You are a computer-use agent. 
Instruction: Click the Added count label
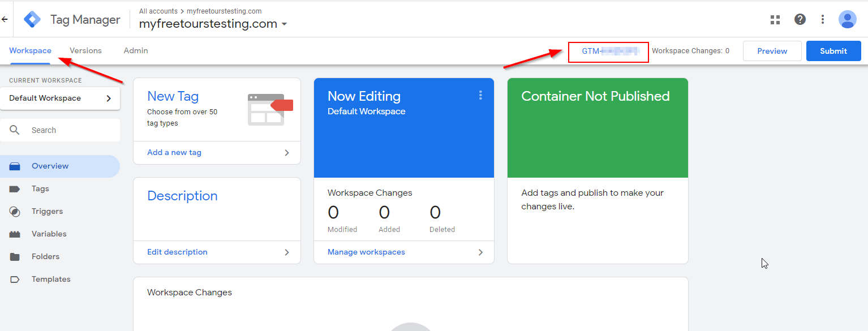click(x=389, y=230)
